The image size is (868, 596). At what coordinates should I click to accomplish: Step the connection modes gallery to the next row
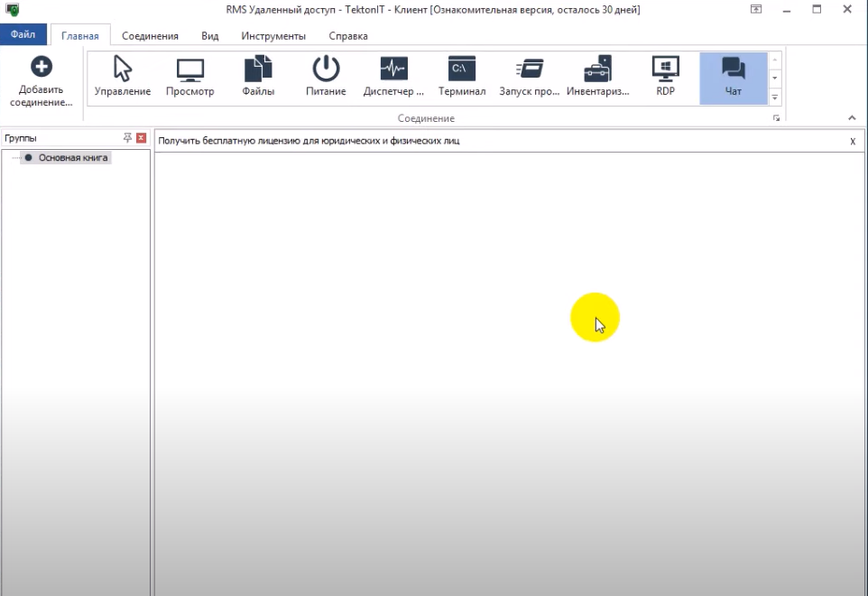(775, 78)
